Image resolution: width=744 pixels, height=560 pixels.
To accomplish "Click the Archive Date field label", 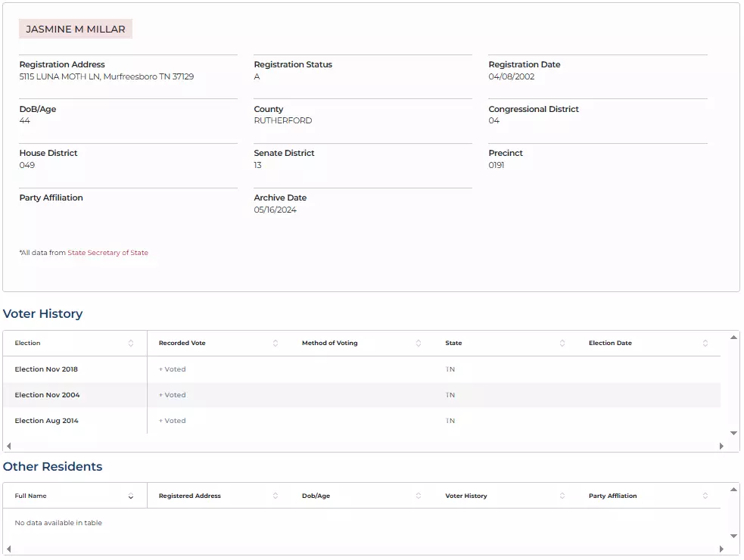I will 281,198.
